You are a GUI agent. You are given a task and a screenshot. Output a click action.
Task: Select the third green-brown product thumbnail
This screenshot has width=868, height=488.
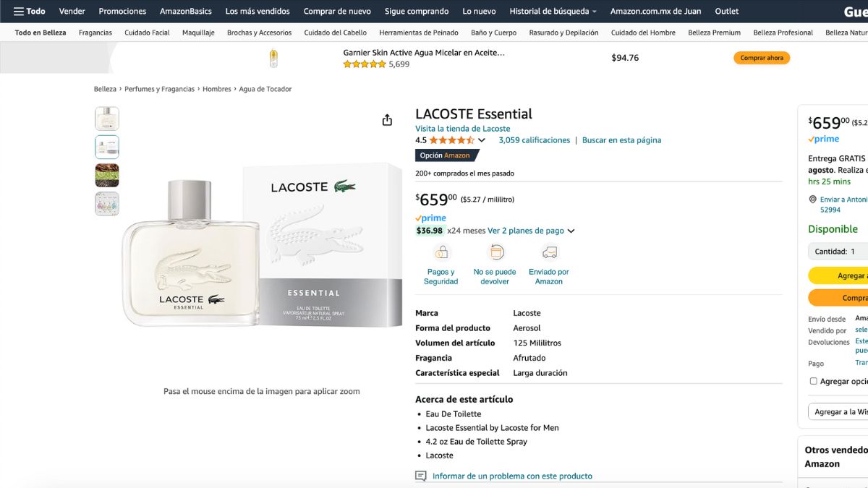tap(107, 175)
